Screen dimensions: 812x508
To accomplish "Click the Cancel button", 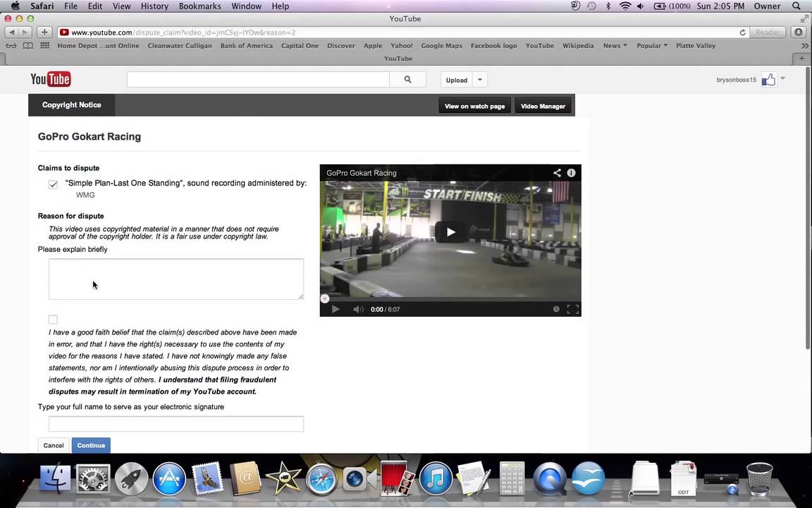I will pyautogui.click(x=54, y=445).
